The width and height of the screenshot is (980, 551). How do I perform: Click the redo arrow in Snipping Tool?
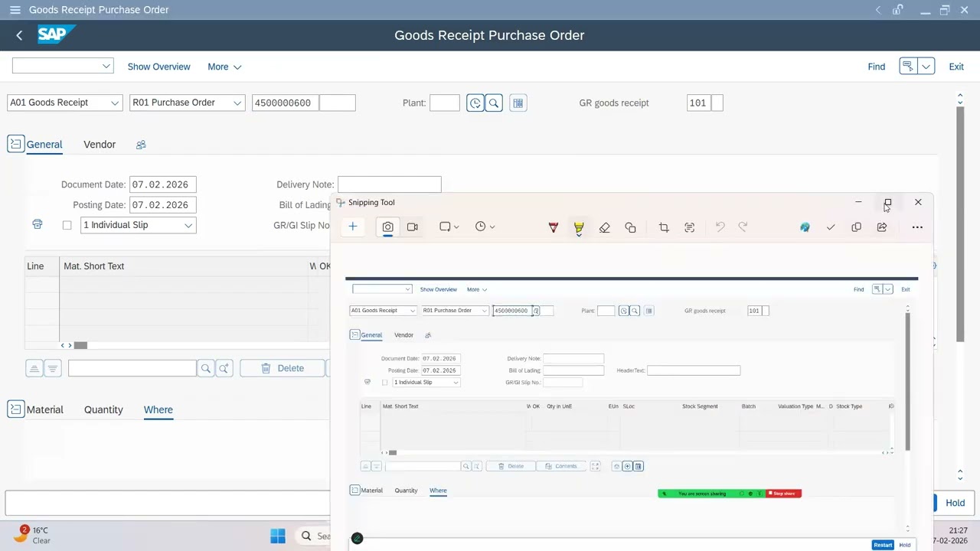tap(743, 227)
